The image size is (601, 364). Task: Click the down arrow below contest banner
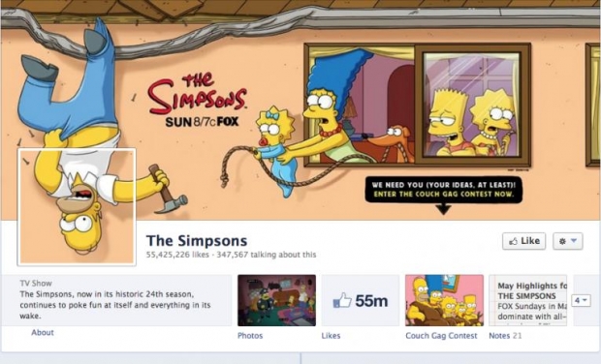(x=443, y=209)
